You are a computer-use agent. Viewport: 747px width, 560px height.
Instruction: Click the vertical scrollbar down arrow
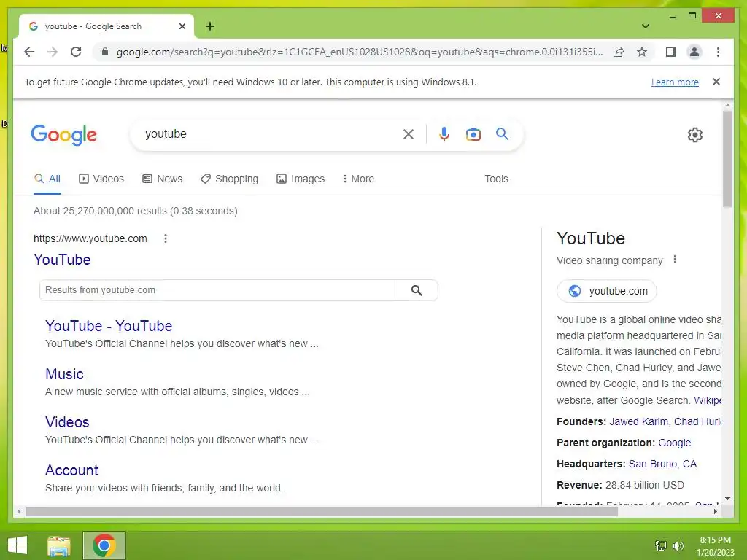pyautogui.click(x=727, y=499)
